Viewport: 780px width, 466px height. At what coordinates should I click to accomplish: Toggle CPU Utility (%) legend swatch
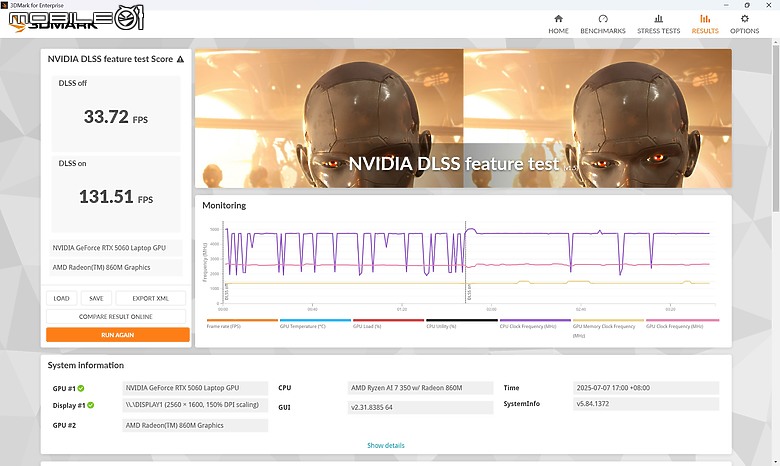[462, 320]
